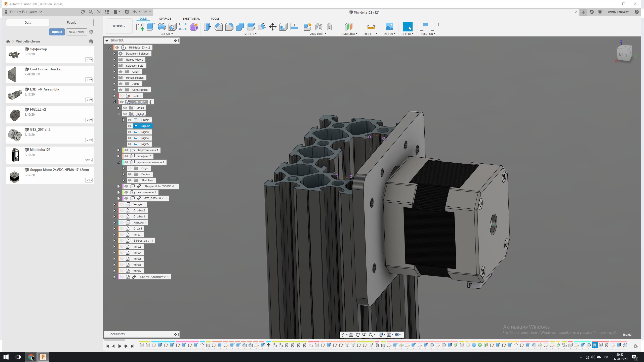Select the Press Pull tool
Viewport: 644px width, 362px height.
tap(208, 27)
